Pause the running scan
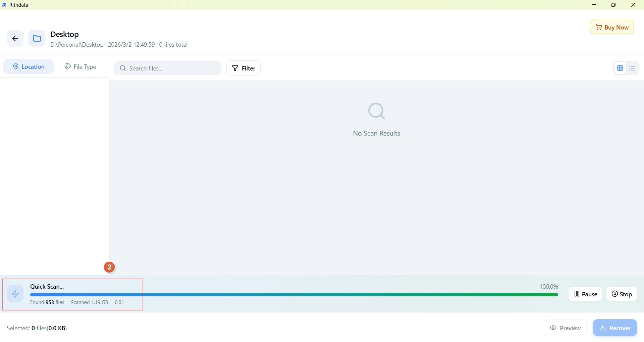644x342 pixels. click(586, 294)
